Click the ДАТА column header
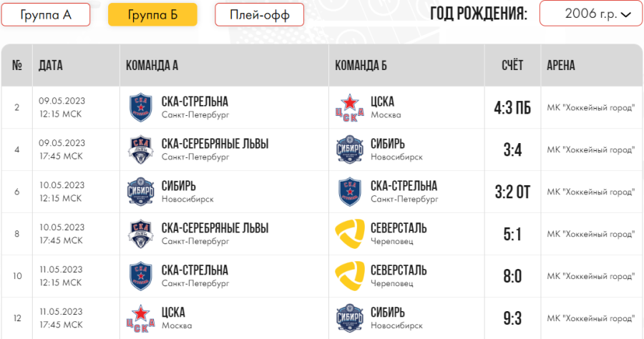This screenshot has height=339, width=644. (51, 66)
